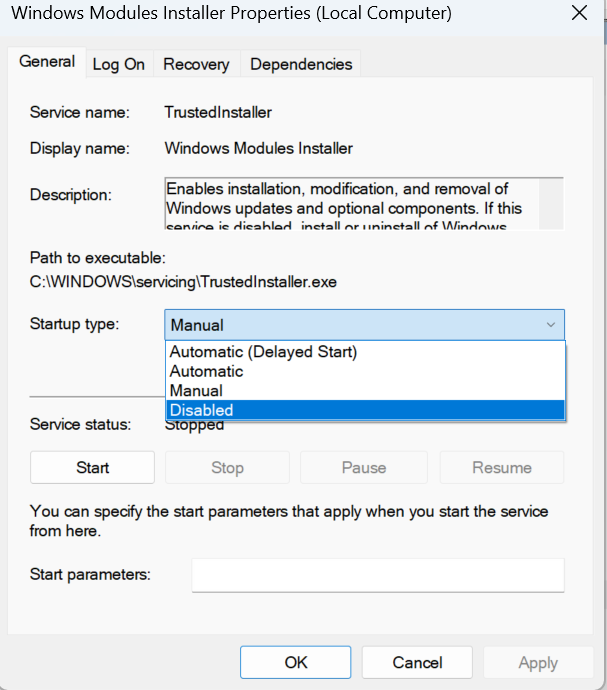Select the Automatic startup option
The image size is (607, 690).
pyautogui.click(x=206, y=371)
